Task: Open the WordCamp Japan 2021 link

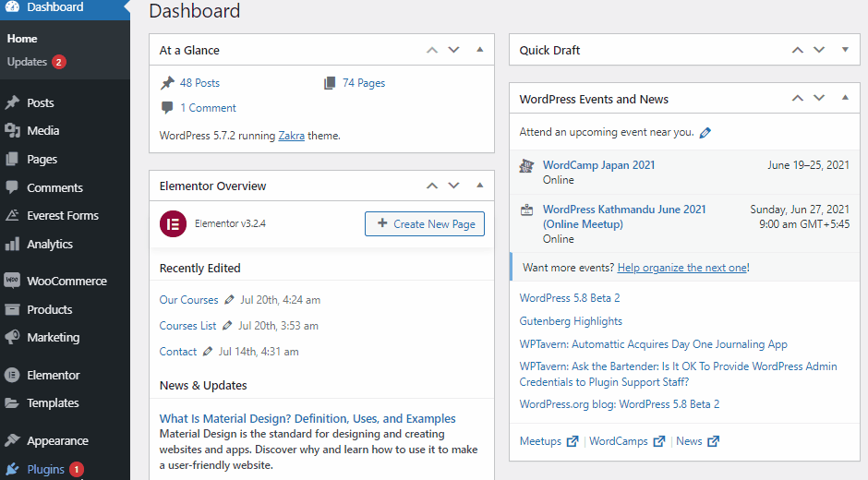Action: pyautogui.click(x=598, y=165)
